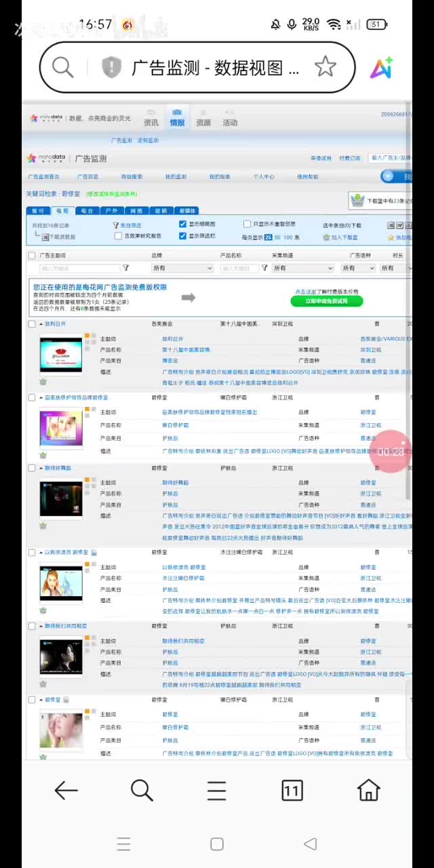Type in the 广告主题词 filter input

coord(79,268)
